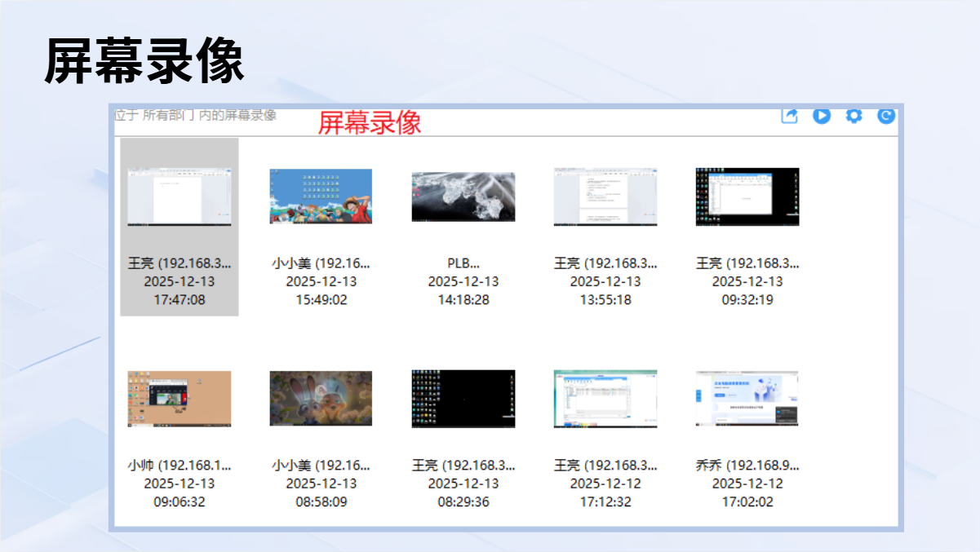This screenshot has height=552, width=980.
Task: Select 小帅 recording thumbnail from 09:06:32
Action: pos(180,399)
